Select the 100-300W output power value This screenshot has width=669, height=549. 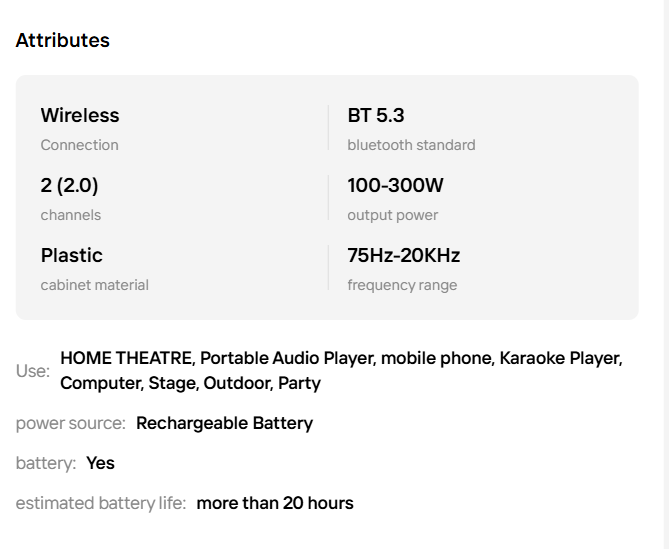click(x=395, y=186)
